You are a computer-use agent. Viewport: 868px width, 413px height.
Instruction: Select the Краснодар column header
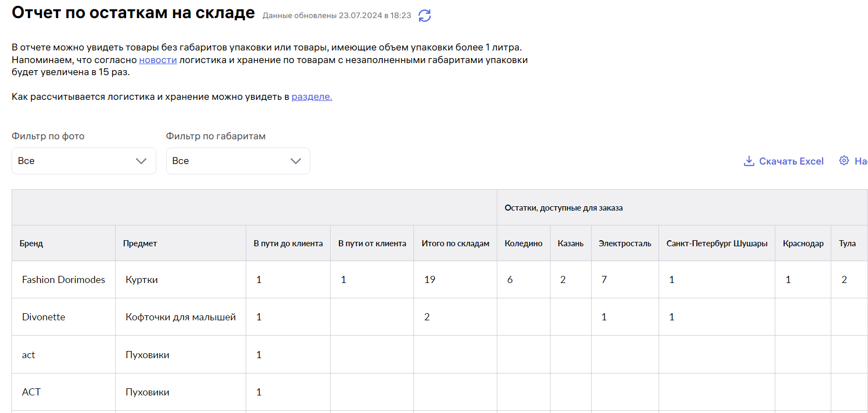[x=803, y=244]
